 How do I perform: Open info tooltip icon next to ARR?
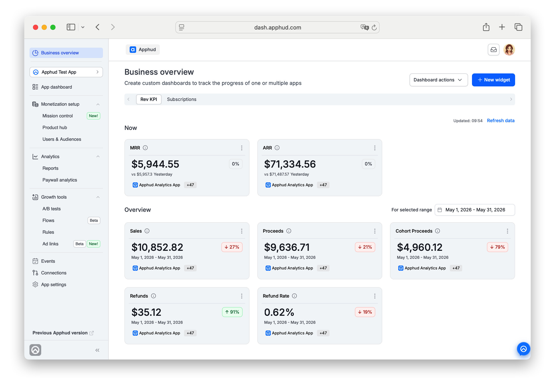point(277,148)
